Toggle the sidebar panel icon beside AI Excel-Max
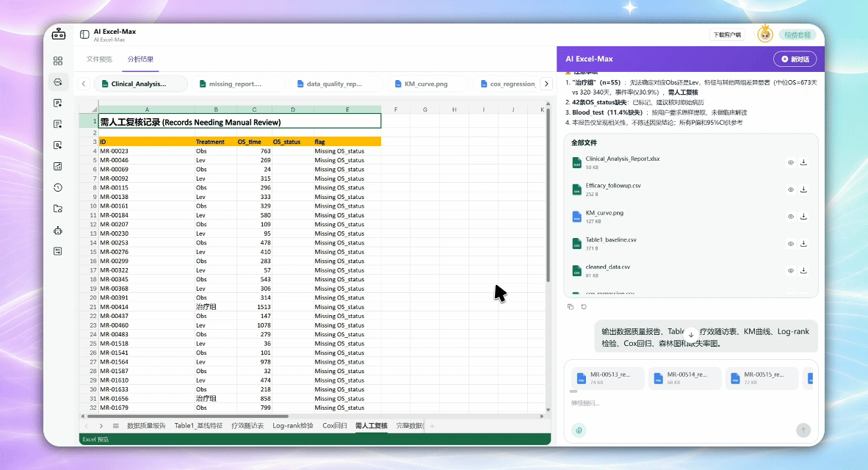Screen dimensions: 868x470 coord(84,35)
